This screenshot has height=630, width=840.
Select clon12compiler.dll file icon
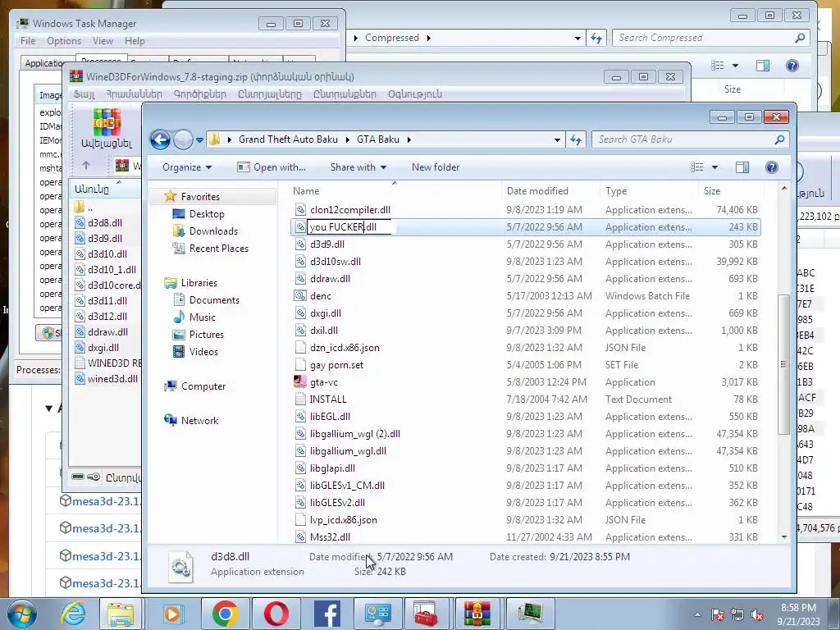pos(300,210)
